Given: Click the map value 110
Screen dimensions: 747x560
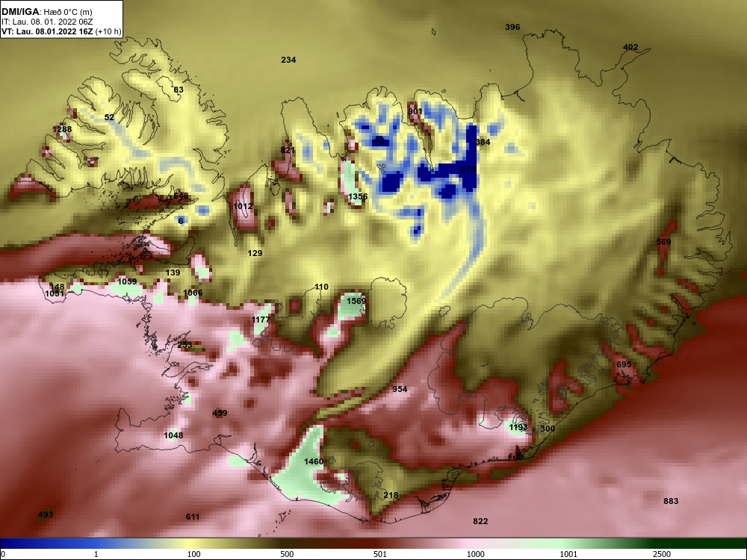Looking at the screenshot, I should click(321, 287).
